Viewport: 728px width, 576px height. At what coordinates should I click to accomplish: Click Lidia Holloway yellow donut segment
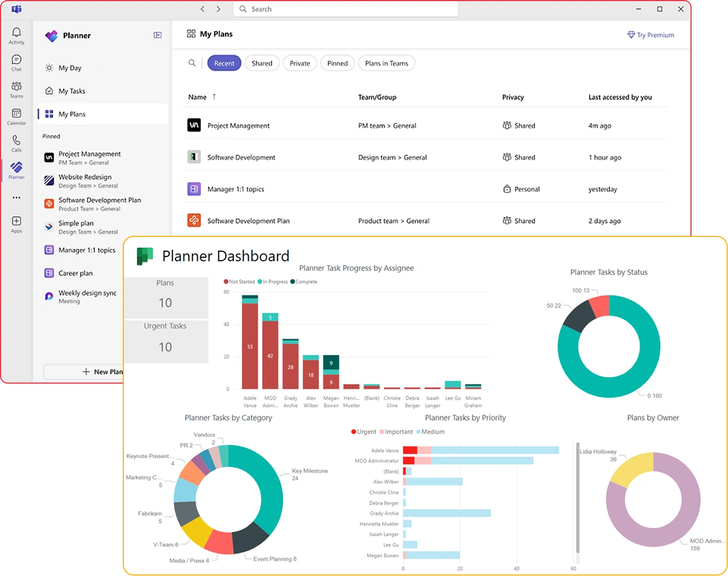coord(633,468)
